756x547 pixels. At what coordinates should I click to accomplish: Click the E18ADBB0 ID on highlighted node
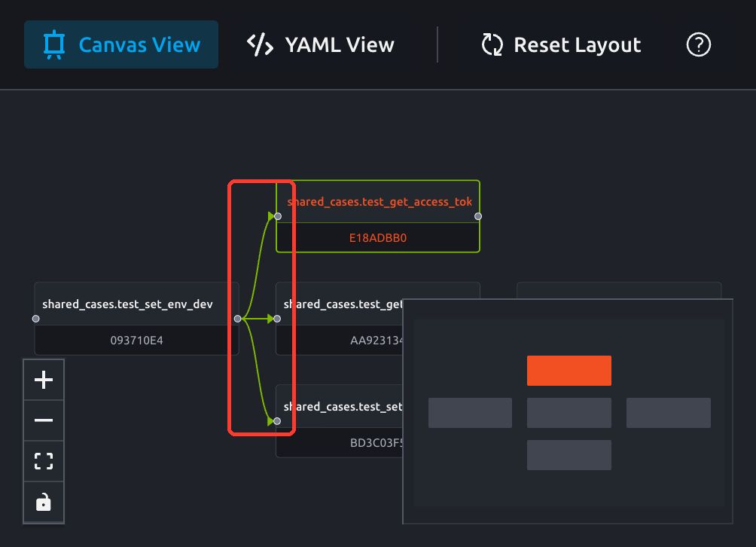pyautogui.click(x=377, y=238)
